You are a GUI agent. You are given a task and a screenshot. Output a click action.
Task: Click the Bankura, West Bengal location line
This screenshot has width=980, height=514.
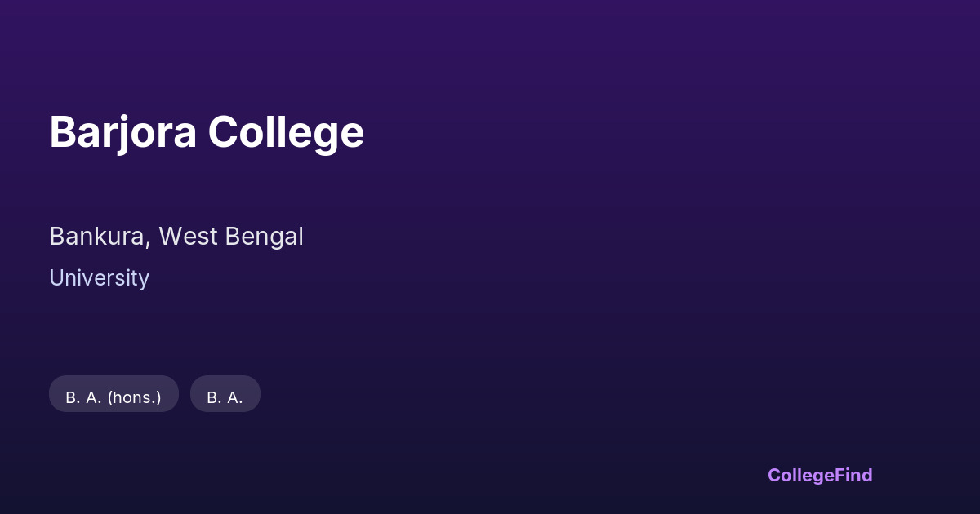pos(176,237)
